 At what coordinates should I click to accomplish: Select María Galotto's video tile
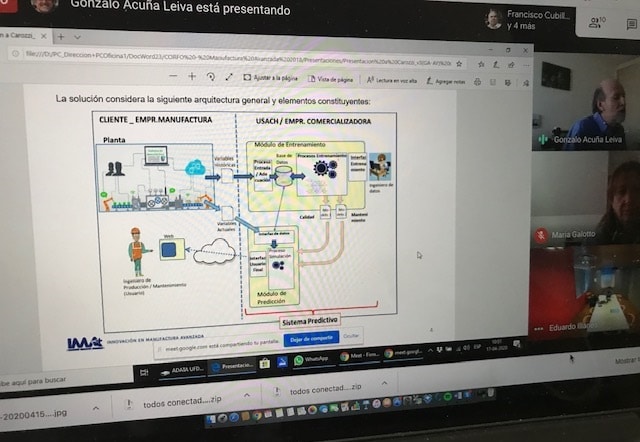pyautogui.click(x=587, y=198)
